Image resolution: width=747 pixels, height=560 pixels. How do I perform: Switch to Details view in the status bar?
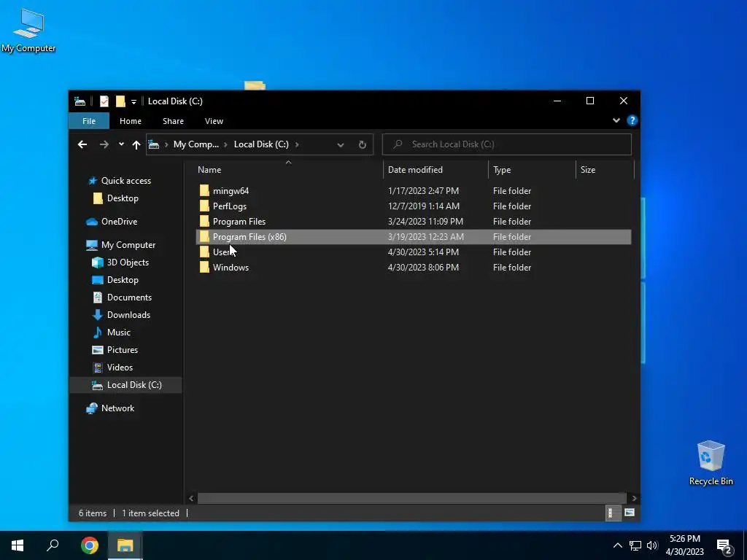611,513
